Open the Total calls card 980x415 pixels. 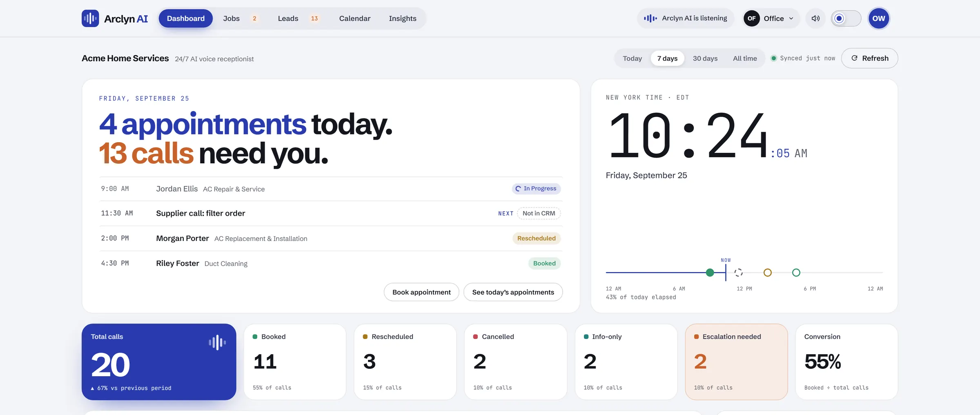(159, 362)
